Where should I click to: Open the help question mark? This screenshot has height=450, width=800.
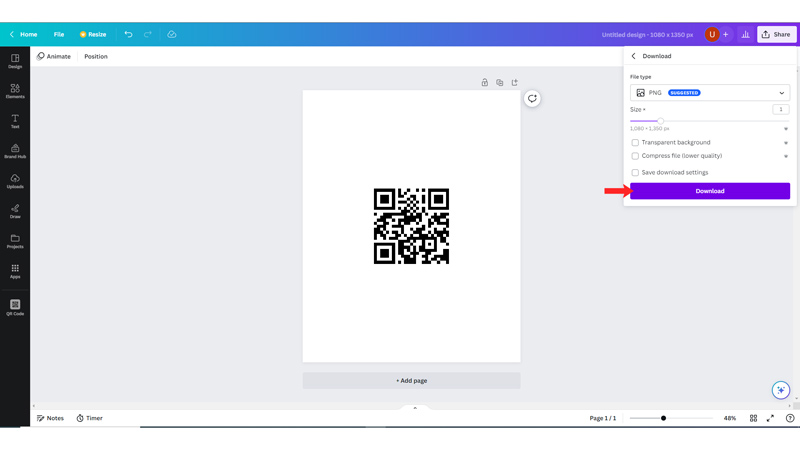790,418
